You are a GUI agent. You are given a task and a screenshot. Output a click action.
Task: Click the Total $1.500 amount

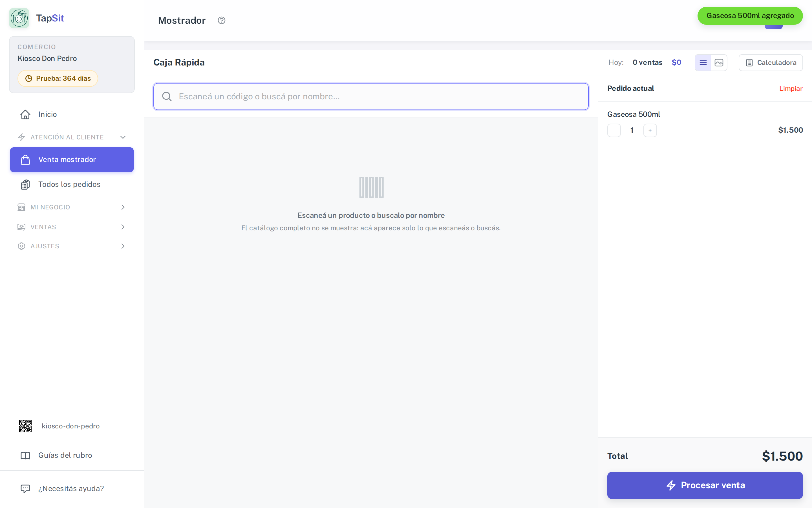click(782, 456)
